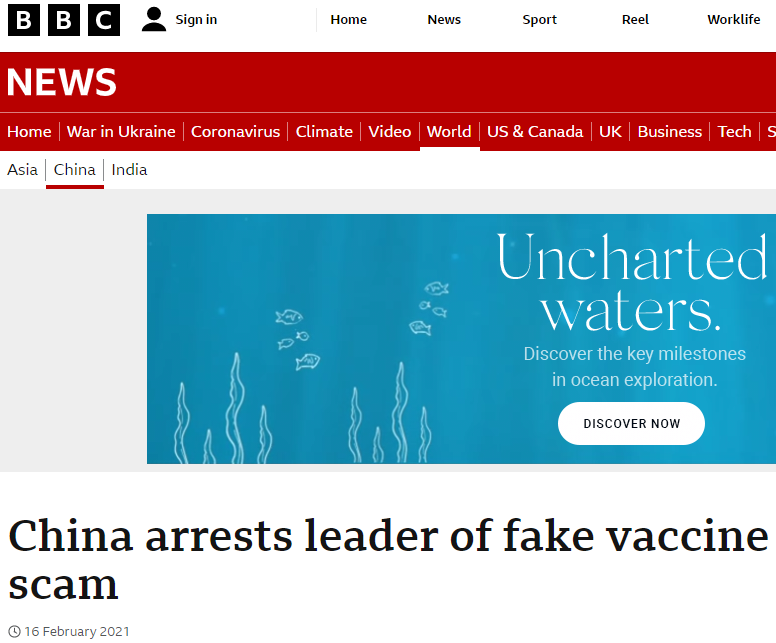776x643 pixels.
Task: Select the India sub-section tab
Action: 129,170
